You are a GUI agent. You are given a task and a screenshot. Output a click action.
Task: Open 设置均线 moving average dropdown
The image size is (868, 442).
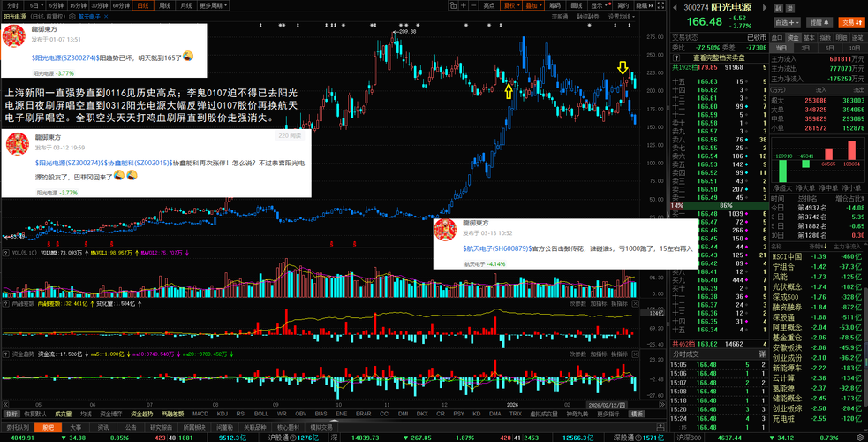622,17
